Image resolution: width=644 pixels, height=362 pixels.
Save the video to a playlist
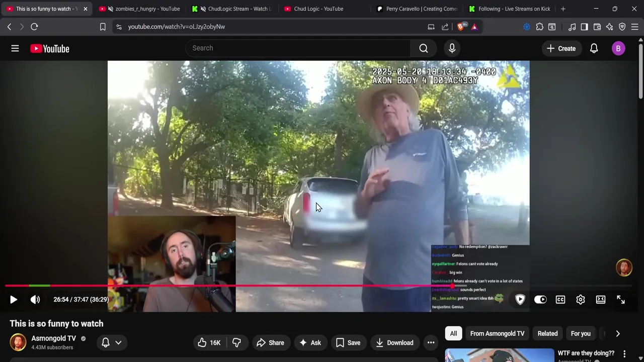point(348,343)
